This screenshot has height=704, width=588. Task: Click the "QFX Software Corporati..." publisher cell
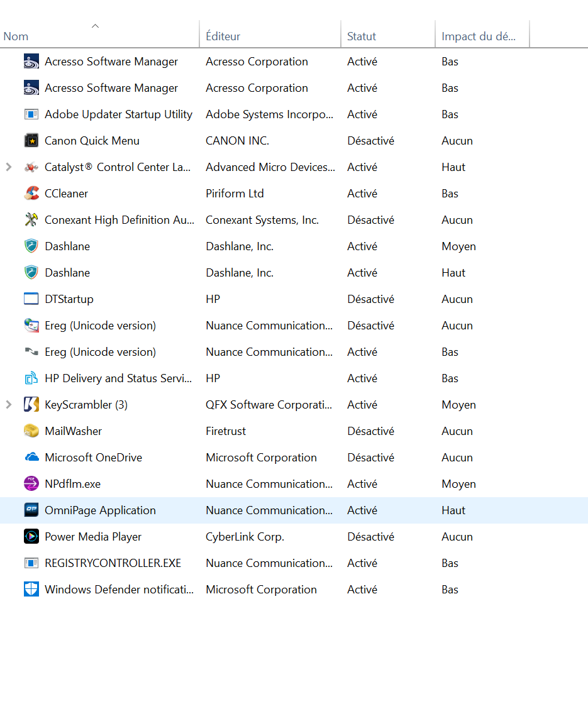point(269,405)
